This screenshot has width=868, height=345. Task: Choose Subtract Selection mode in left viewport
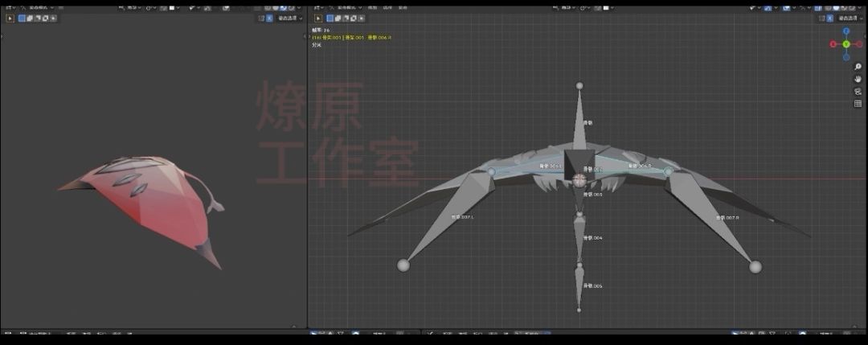(38, 18)
